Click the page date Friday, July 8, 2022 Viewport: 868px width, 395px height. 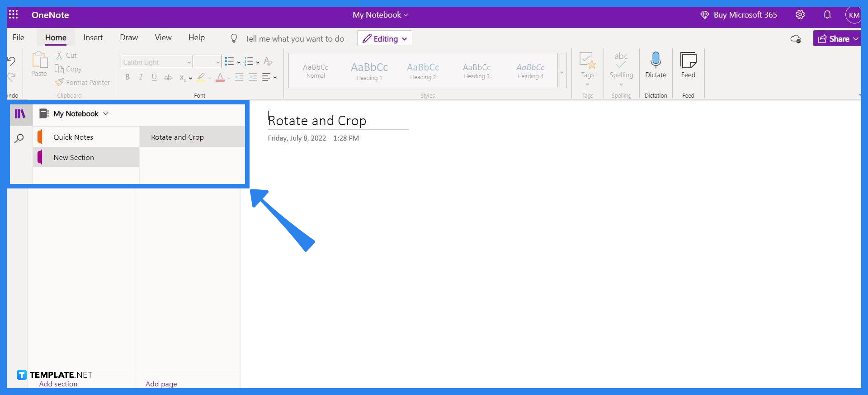(x=297, y=138)
